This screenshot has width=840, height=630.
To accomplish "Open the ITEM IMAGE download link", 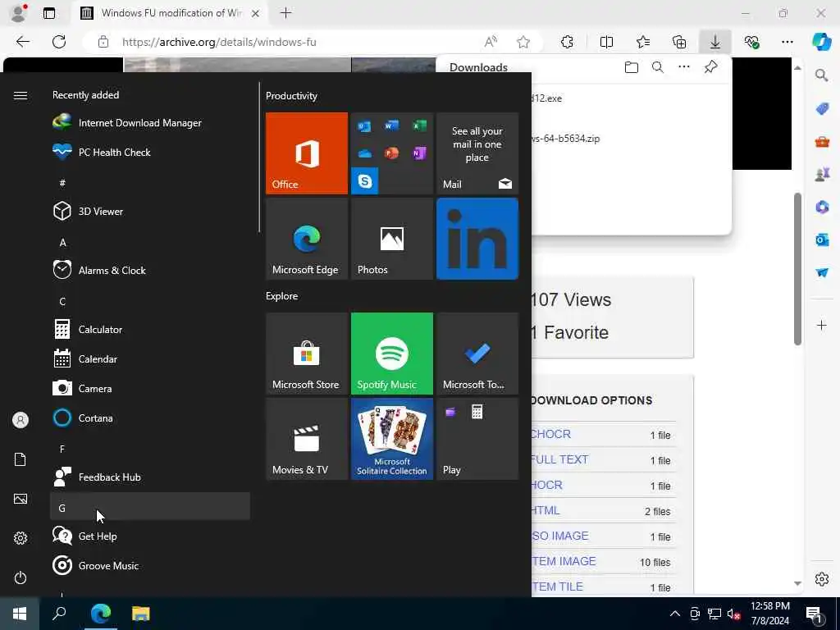I will coord(564,561).
